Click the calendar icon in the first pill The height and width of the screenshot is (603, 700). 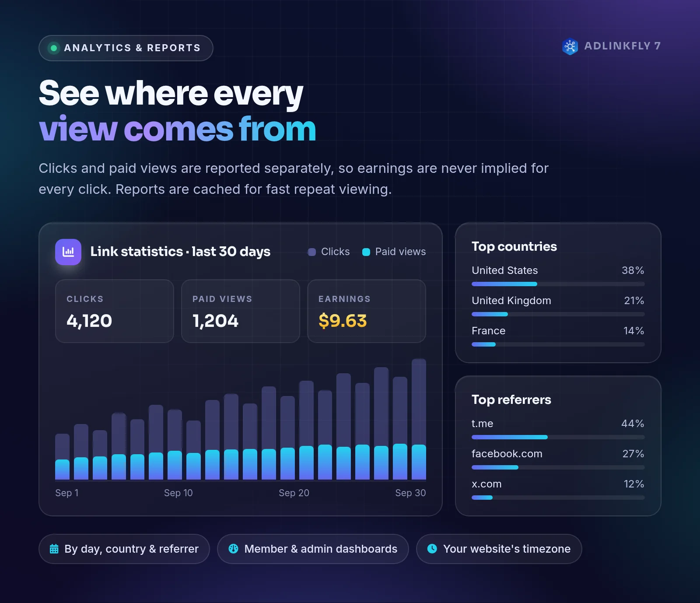point(54,549)
